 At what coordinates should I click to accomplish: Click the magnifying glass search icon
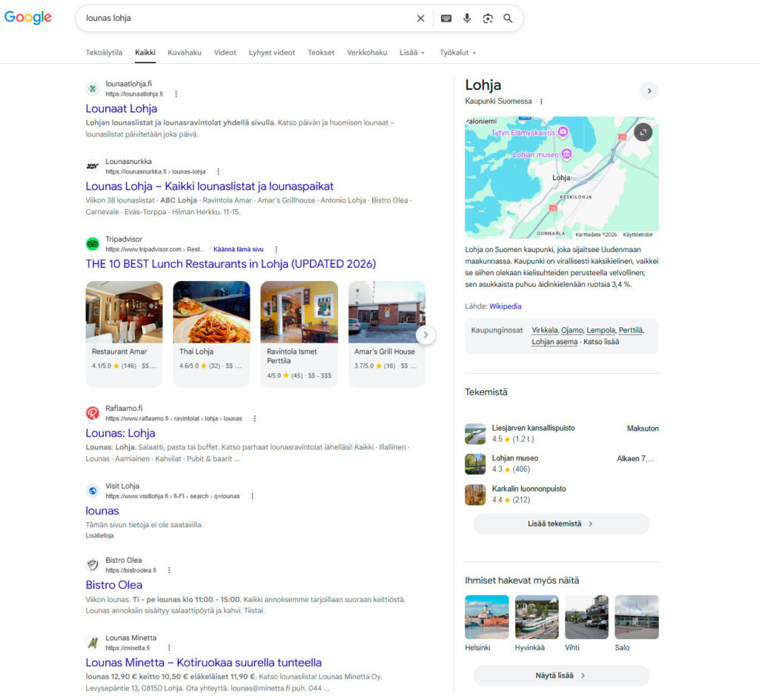tap(508, 19)
